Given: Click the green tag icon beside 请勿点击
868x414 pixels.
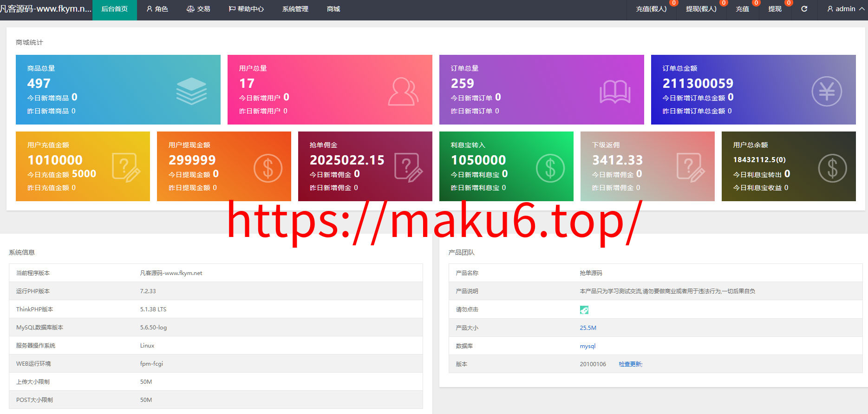Looking at the screenshot, I should [584, 310].
